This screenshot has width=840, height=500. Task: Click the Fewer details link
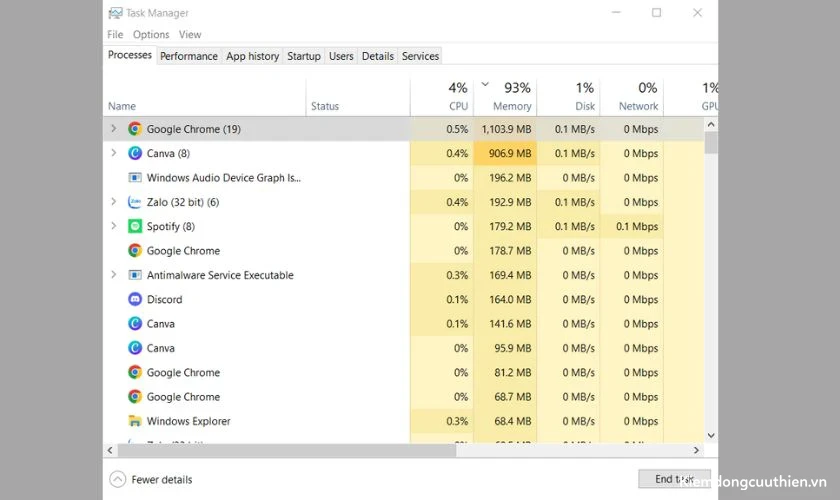[x=162, y=480]
